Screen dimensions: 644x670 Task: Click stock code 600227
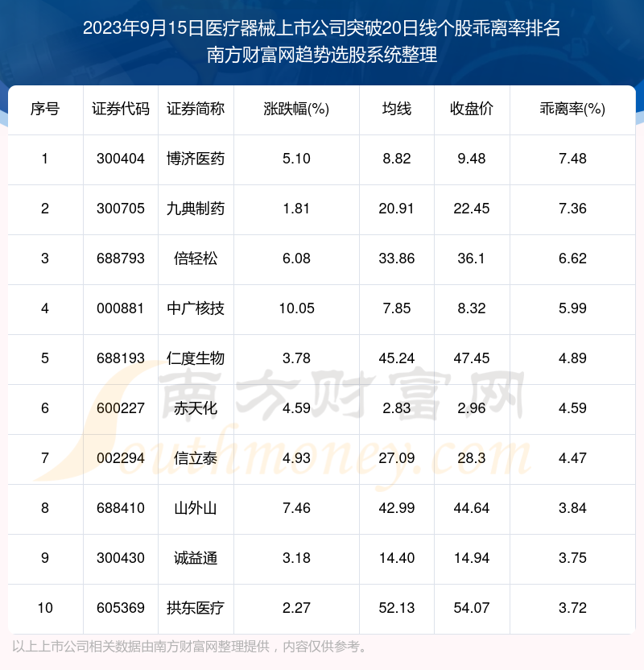click(x=121, y=408)
